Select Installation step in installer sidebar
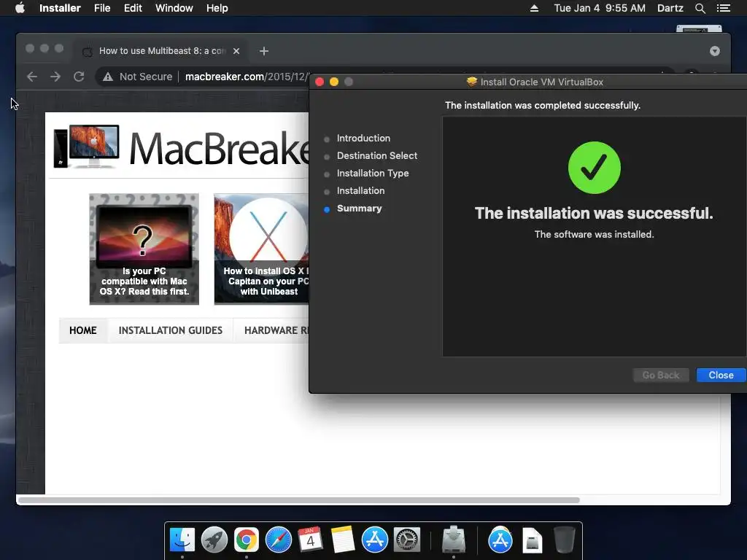 (x=360, y=191)
